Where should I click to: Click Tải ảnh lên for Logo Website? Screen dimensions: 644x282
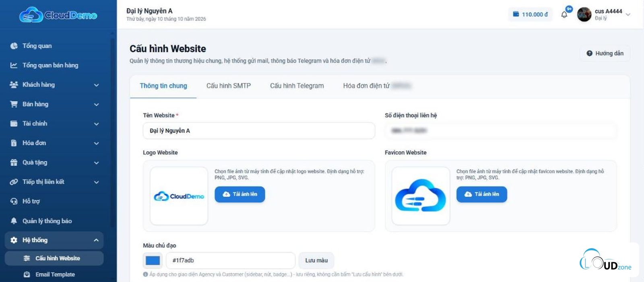[x=240, y=194]
